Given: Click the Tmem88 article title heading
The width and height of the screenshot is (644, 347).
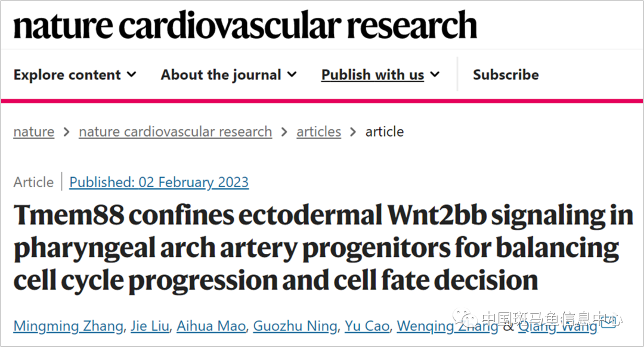Looking at the screenshot, I should point(322,247).
